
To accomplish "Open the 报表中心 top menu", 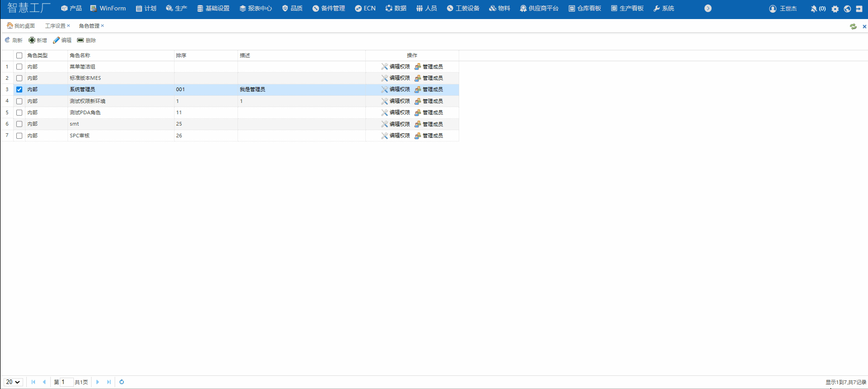I will click(x=256, y=9).
